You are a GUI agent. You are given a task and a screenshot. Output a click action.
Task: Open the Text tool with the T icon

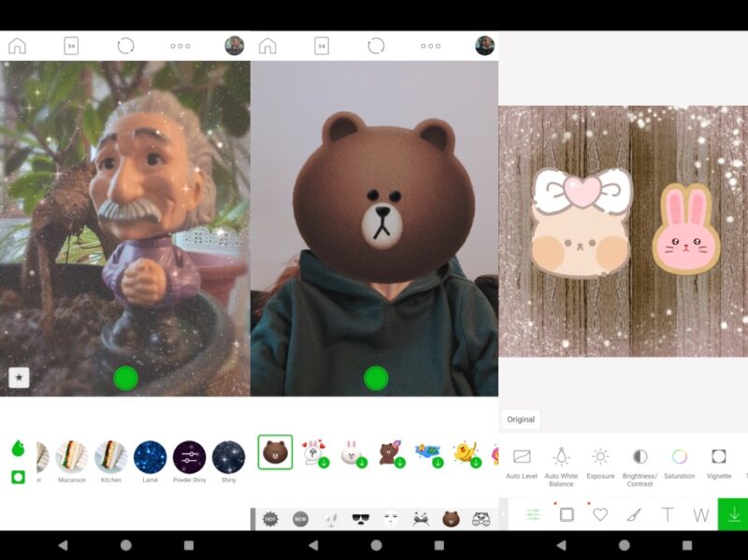point(668,514)
